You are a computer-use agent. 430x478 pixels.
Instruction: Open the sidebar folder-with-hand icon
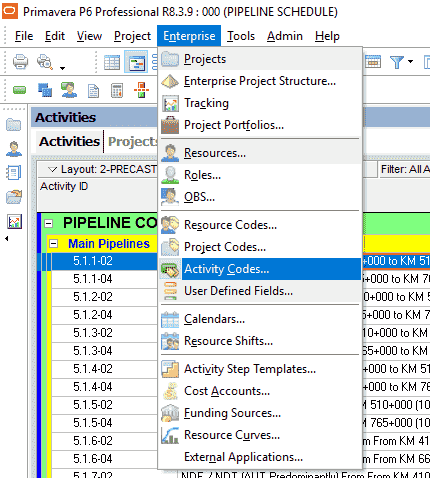tap(14, 197)
